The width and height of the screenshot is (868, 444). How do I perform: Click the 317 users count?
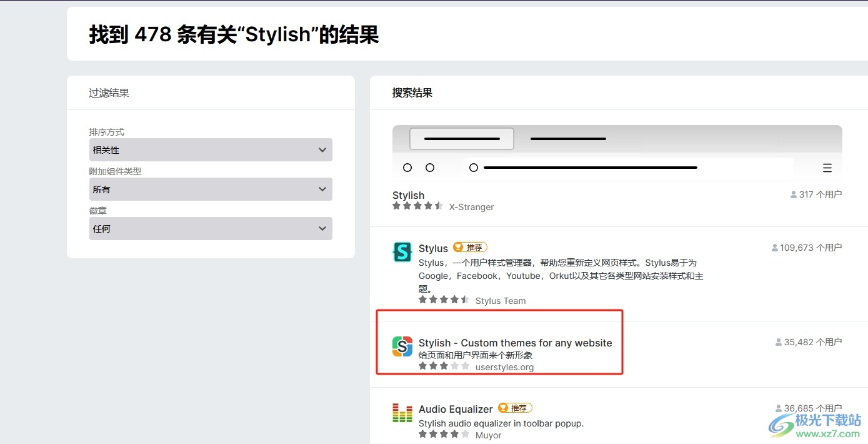[x=816, y=194]
